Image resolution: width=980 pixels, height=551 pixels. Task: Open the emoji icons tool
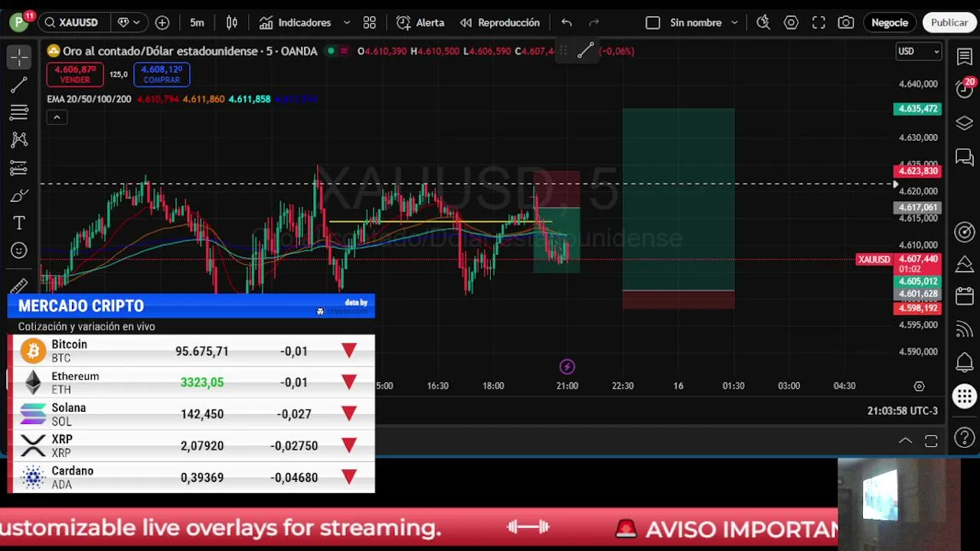pos(19,250)
